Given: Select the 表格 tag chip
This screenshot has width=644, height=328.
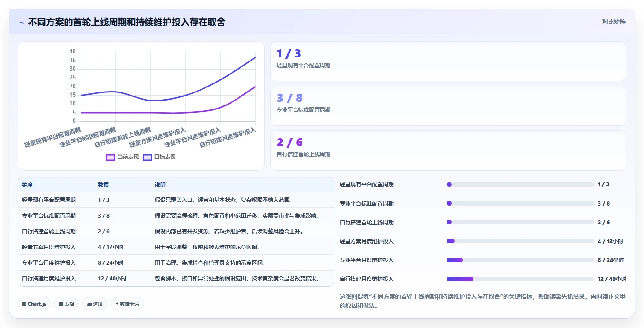Looking at the screenshot, I should (x=66, y=304).
